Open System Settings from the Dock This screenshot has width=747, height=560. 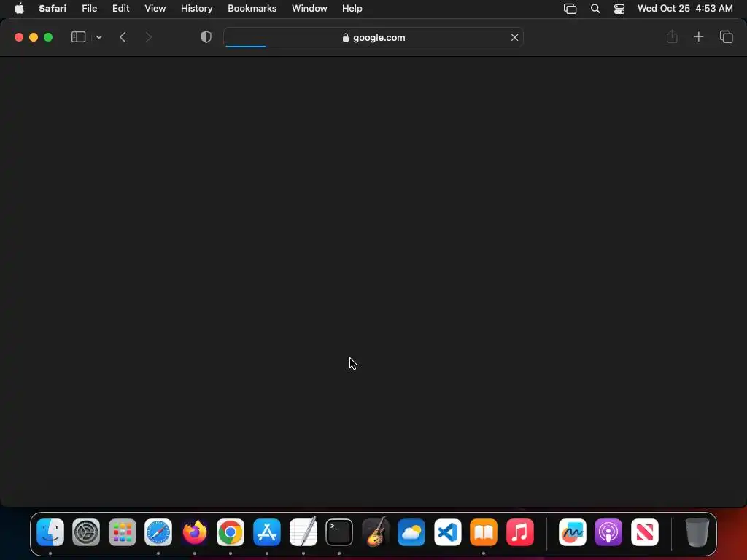coord(86,532)
